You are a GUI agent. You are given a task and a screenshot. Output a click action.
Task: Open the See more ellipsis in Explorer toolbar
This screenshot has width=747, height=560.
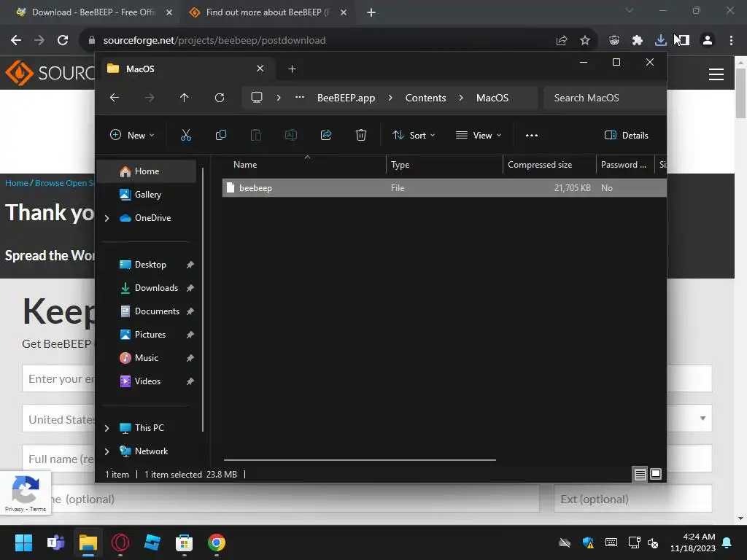click(532, 135)
